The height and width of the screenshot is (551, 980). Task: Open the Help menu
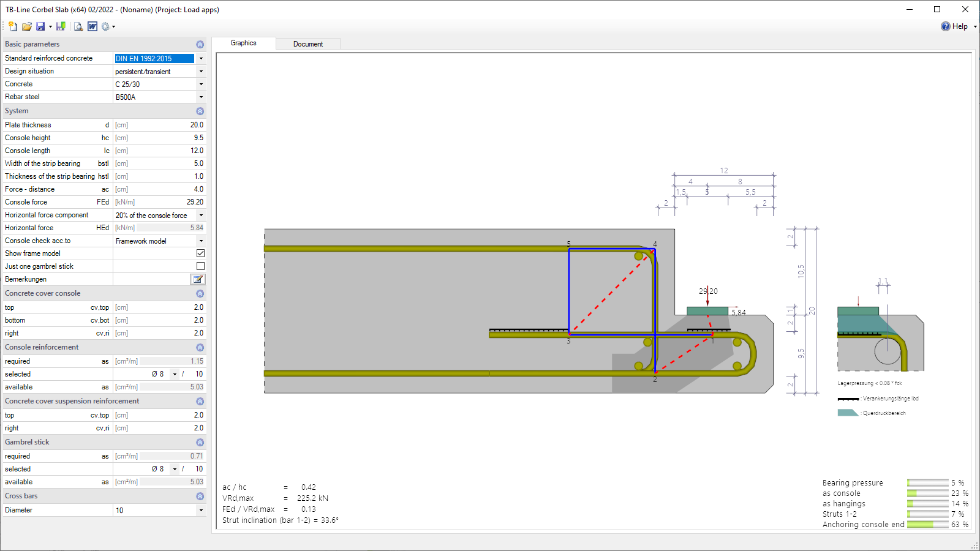955,26
